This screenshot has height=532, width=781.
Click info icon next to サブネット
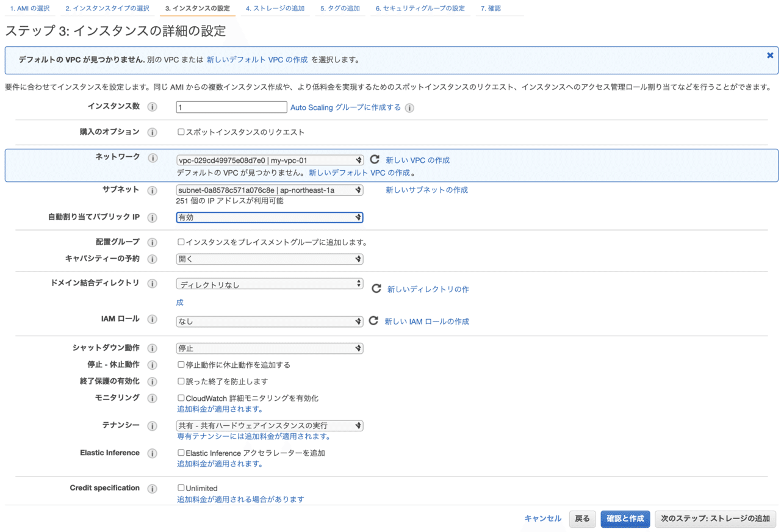tap(152, 190)
